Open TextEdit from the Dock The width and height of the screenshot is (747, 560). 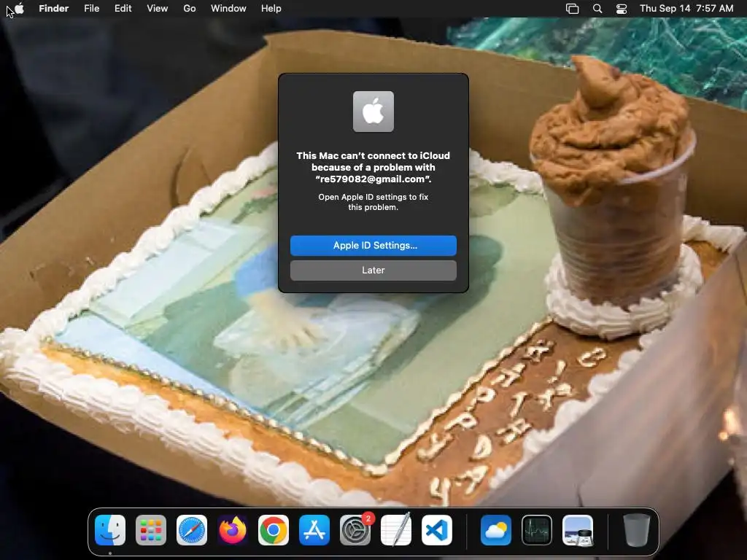click(396, 529)
